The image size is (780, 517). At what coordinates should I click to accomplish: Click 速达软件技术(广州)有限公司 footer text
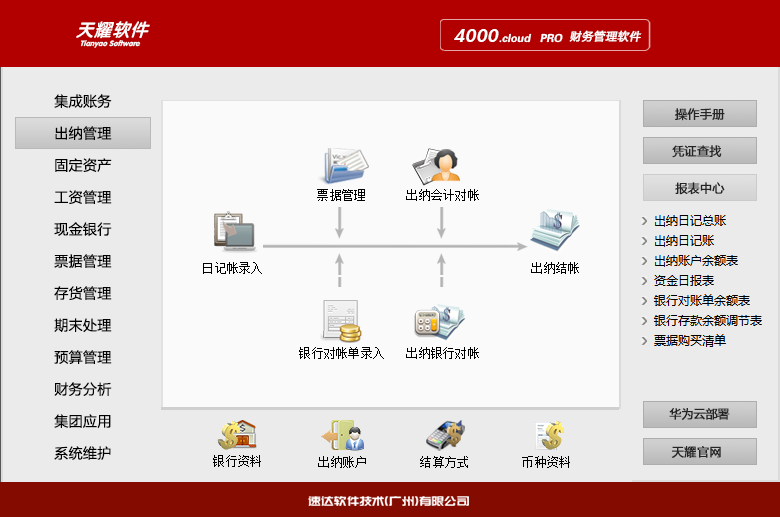[389, 501]
